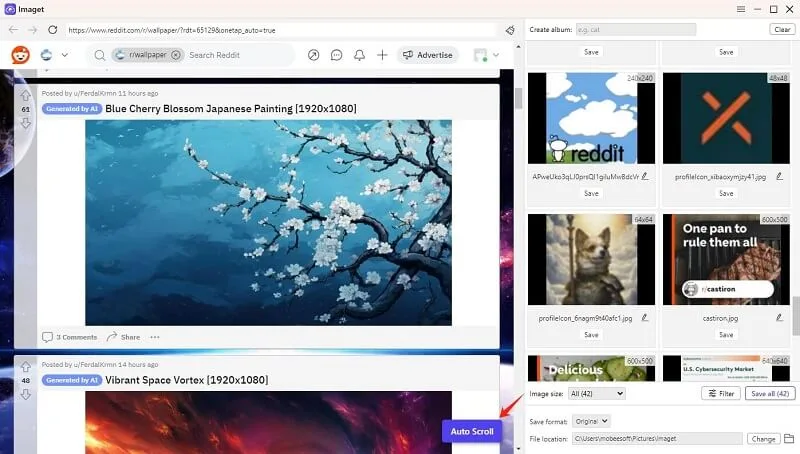800x454 pixels.
Task: Open the Reddit chat icon
Action: pos(336,55)
